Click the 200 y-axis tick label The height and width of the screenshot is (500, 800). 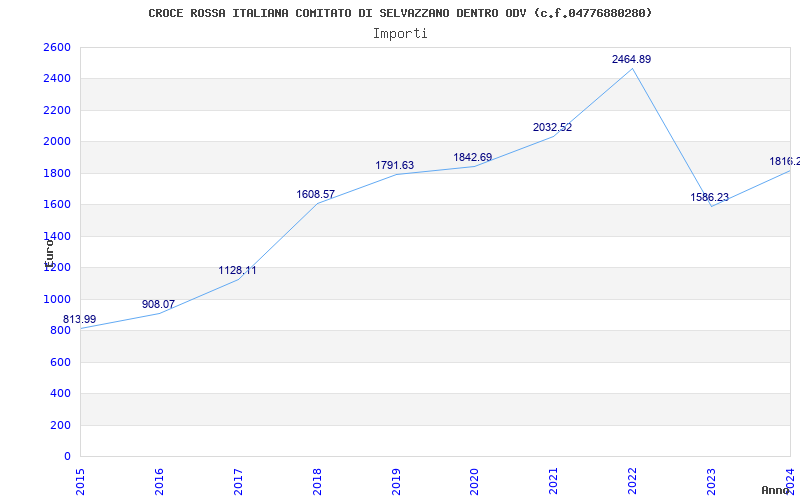click(61, 425)
